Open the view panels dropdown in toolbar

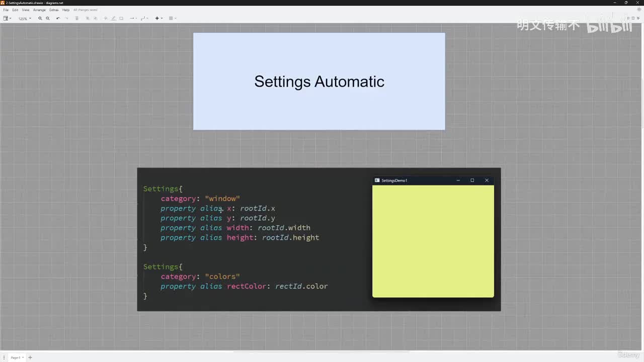click(7, 19)
